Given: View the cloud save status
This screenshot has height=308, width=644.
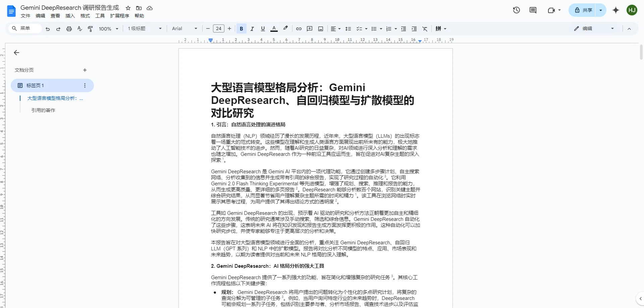Looking at the screenshot, I should (x=150, y=8).
